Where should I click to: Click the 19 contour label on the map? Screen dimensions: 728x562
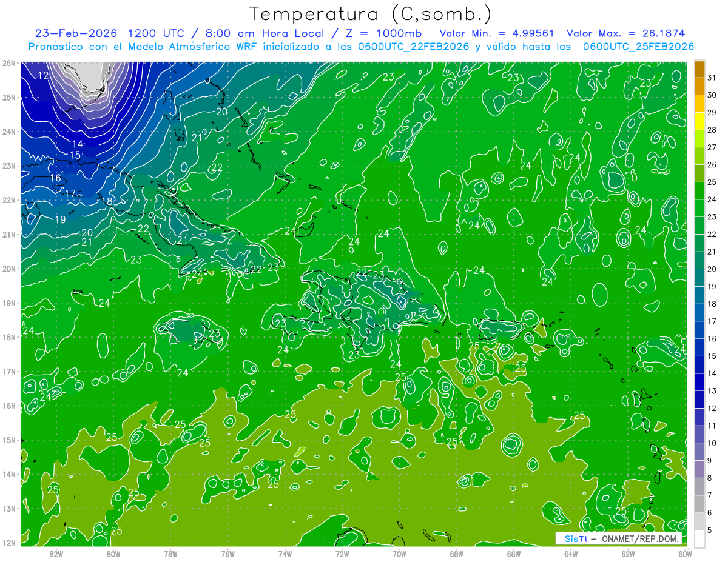(60, 219)
